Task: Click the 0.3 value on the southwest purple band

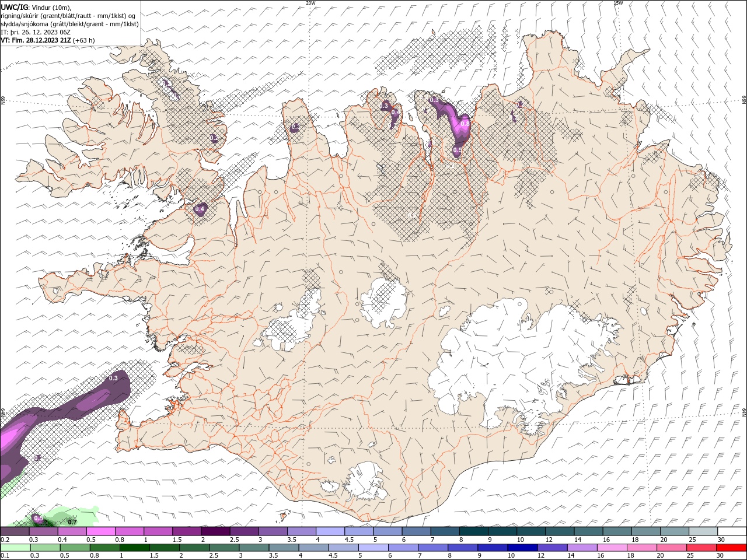Action: point(113,378)
